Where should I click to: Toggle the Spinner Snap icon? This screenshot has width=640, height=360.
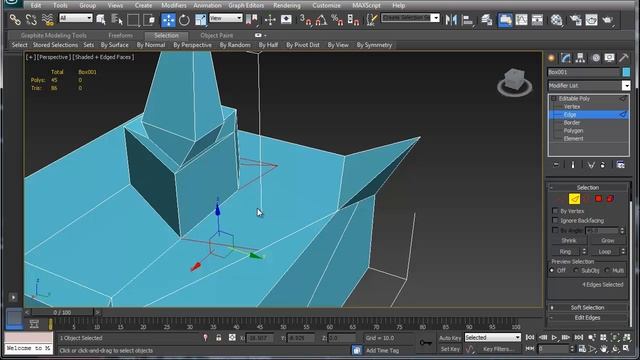coord(353,20)
